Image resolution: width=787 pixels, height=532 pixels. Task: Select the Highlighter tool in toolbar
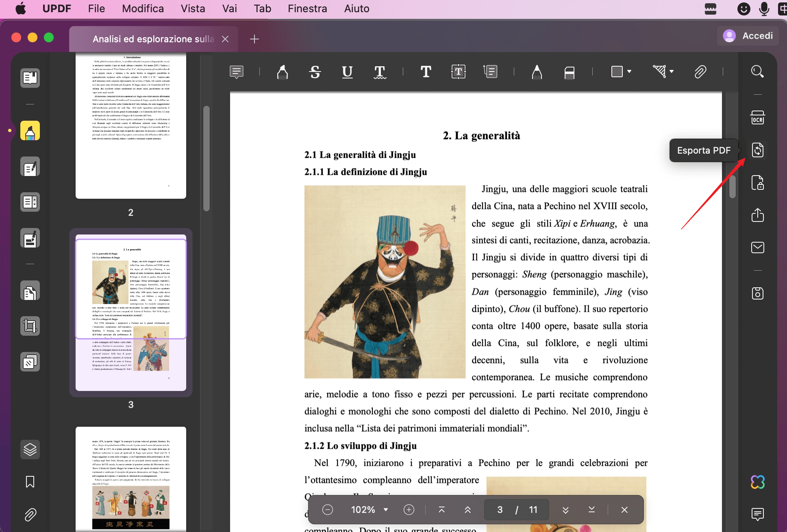click(282, 72)
